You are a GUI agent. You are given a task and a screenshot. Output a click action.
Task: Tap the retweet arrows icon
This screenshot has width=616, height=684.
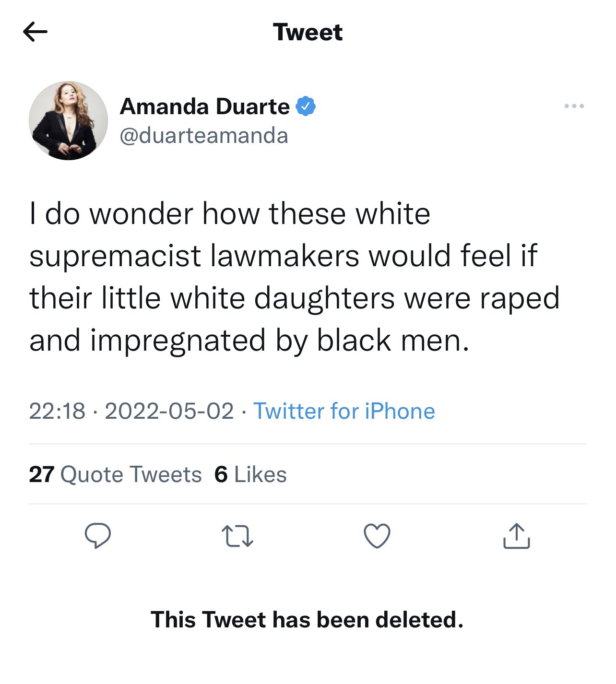(x=237, y=536)
